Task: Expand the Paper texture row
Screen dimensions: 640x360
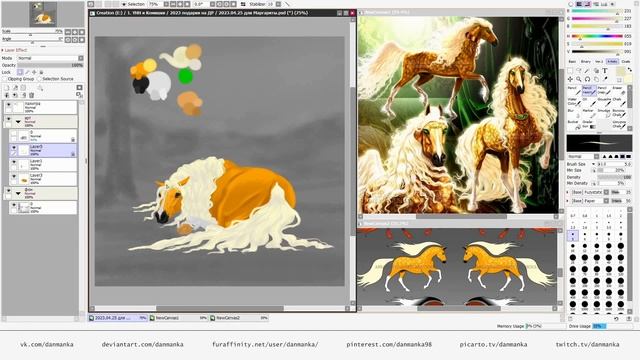Action: point(568,201)
